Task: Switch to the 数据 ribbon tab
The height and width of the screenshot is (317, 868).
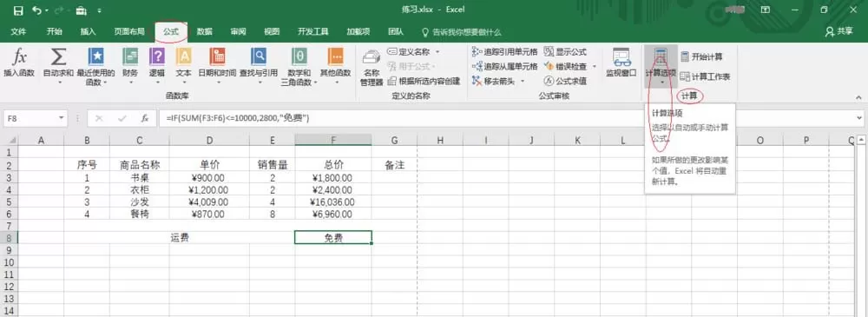Action: pyautogui.click(x=204, y=31)
